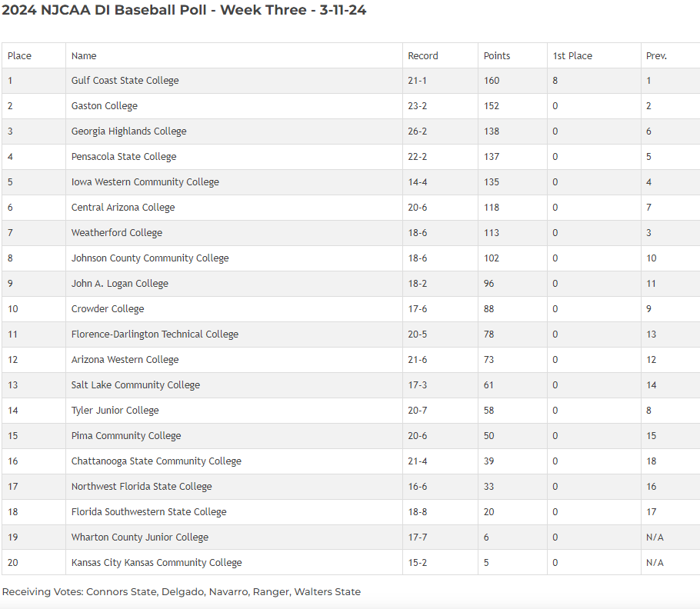
Task: Click Chattanooga State Community College name
Action: [x=156, y=461]
